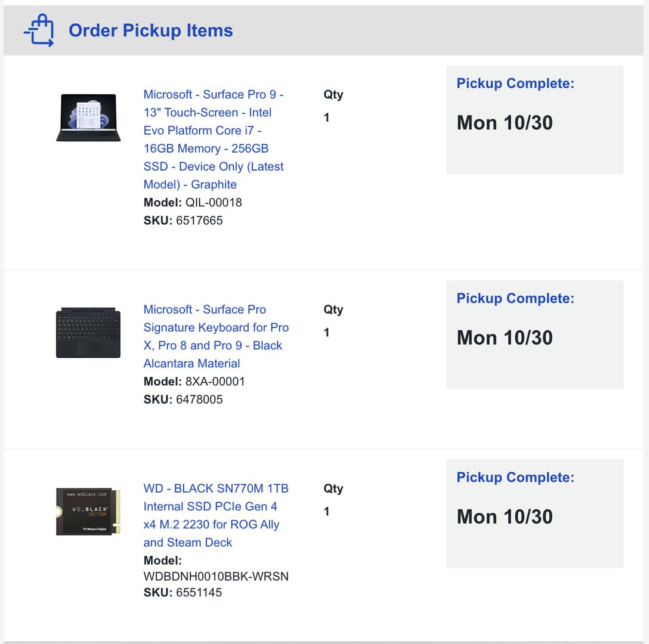Click the keyboard's Pickup Complete status box

[534, 335]
